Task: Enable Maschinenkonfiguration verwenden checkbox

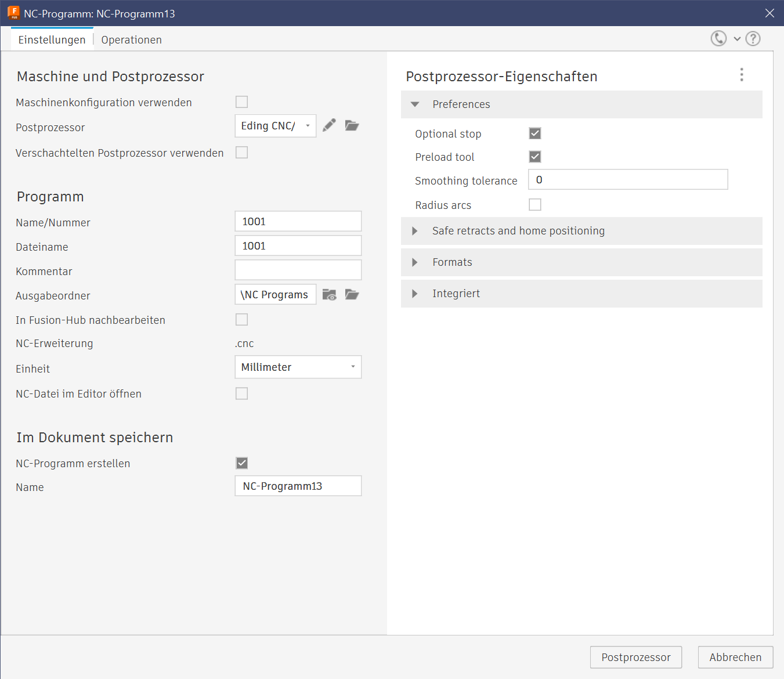Action: 242,102
